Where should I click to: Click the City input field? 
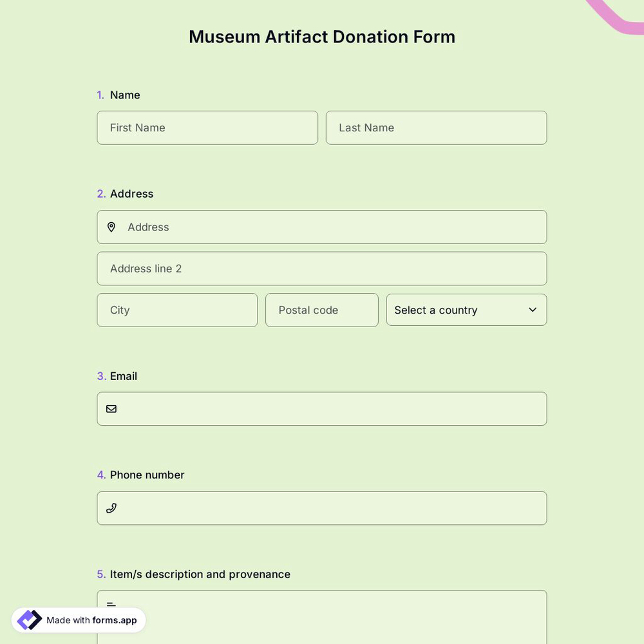[x=177, y=310]
